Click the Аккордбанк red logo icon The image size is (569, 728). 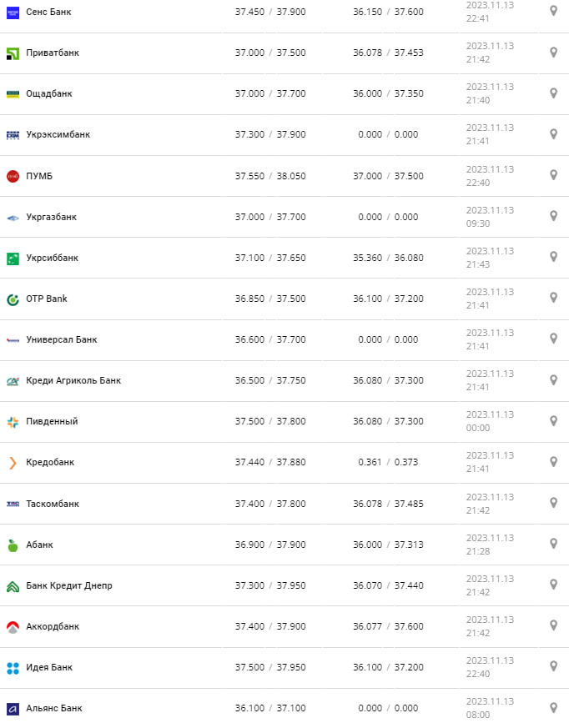click(13, 626)
